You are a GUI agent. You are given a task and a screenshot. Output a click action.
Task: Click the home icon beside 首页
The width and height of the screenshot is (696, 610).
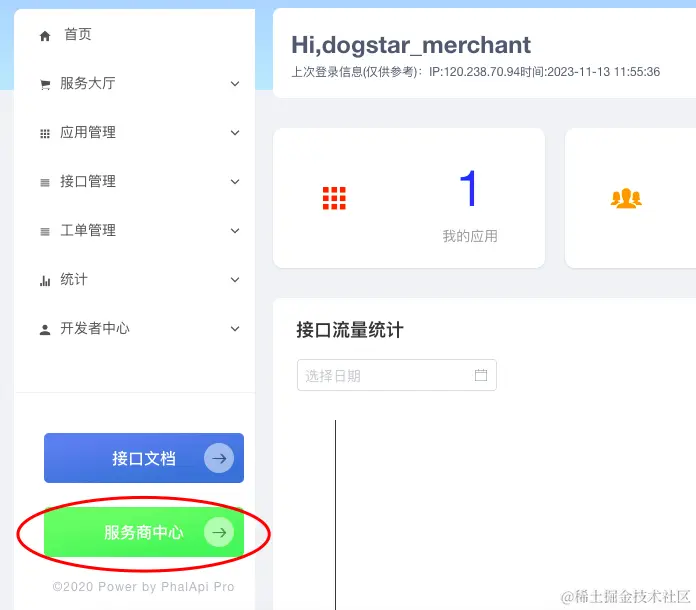[45, 36]
